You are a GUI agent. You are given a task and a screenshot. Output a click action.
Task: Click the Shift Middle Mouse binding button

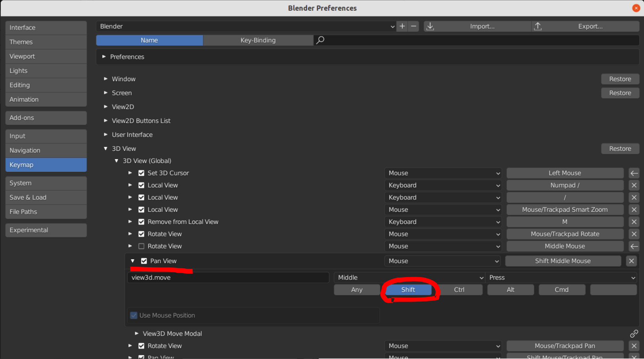point(563,261)
